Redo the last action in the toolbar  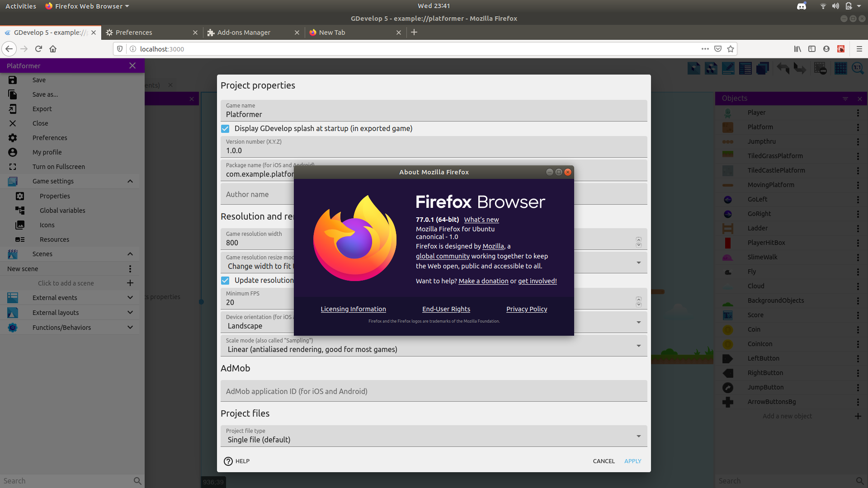click(x=800, y=68)
